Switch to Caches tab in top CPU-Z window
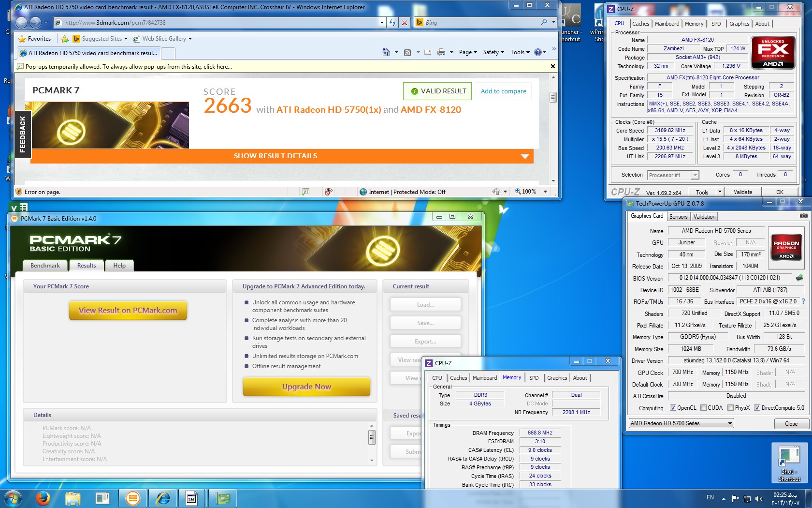Image resolution: width=812 pixels, height=508 pixels. point(640,24)
